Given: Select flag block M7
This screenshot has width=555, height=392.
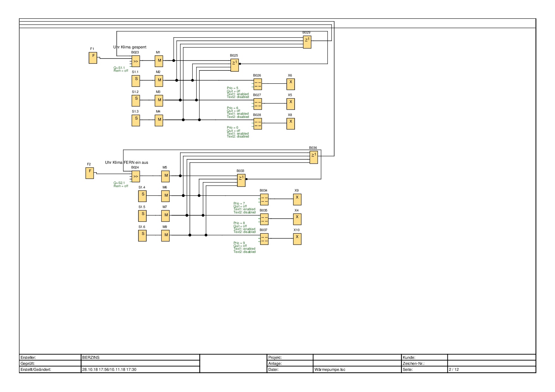Looking at the screenshot, I should pos(165,215).
